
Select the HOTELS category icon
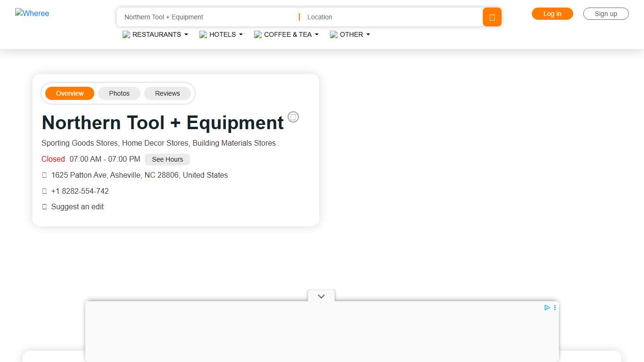click(203, 34)
